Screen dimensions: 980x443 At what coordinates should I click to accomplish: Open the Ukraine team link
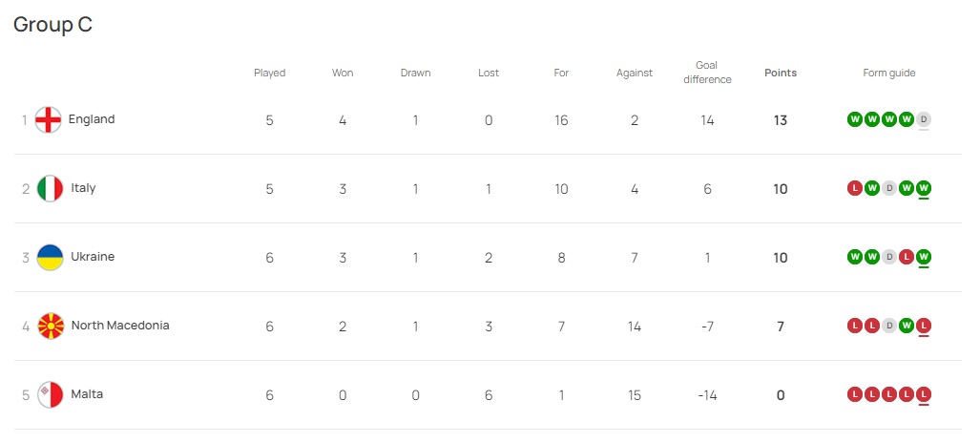coord(93,257)
